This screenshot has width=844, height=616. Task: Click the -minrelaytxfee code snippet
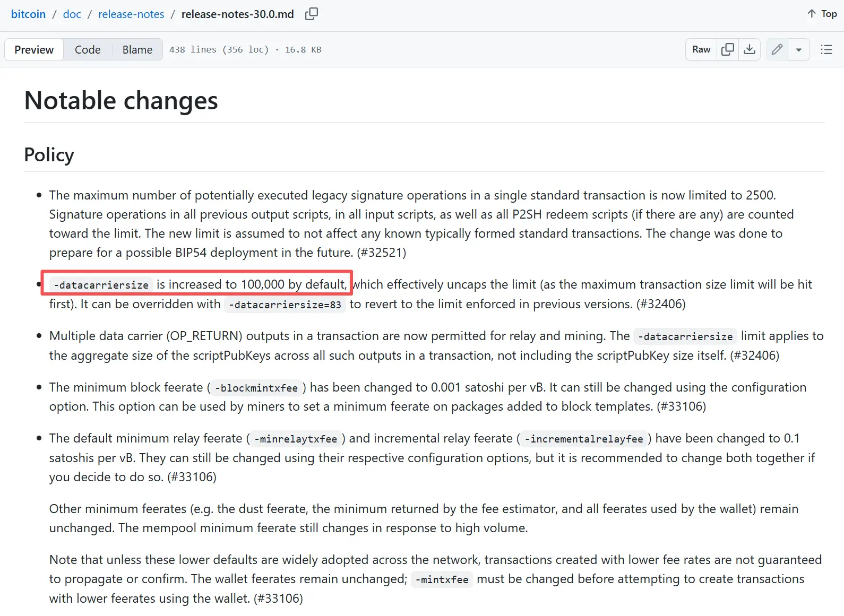(x=296, y=439)
